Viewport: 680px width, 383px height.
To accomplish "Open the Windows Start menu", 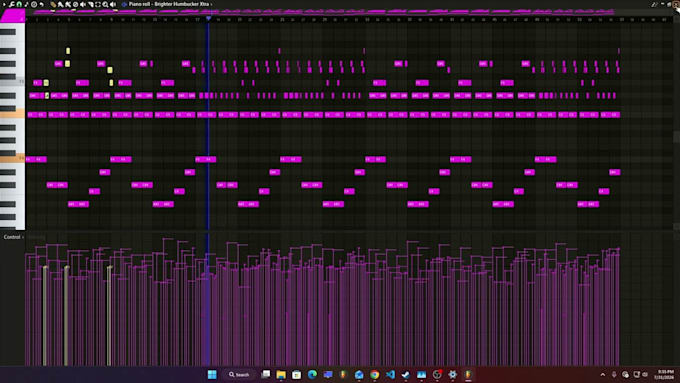I will [212, 375].
